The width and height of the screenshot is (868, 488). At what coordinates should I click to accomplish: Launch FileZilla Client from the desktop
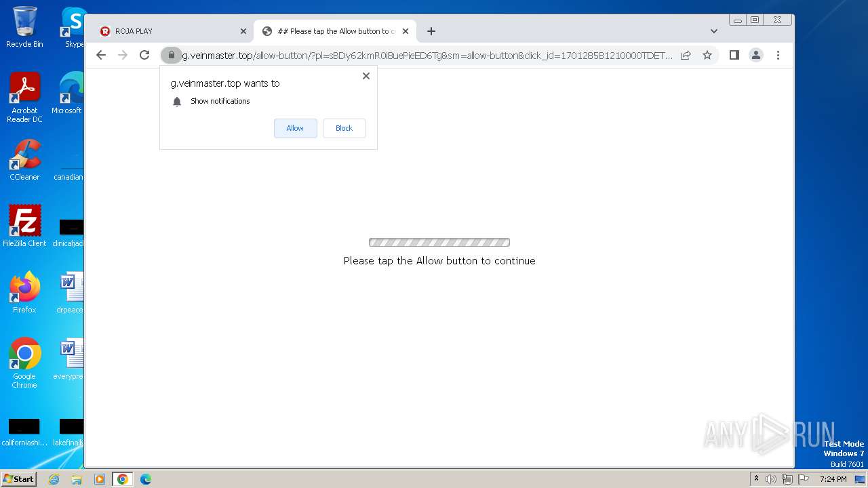pyautogui.click(x=24, y=226)
